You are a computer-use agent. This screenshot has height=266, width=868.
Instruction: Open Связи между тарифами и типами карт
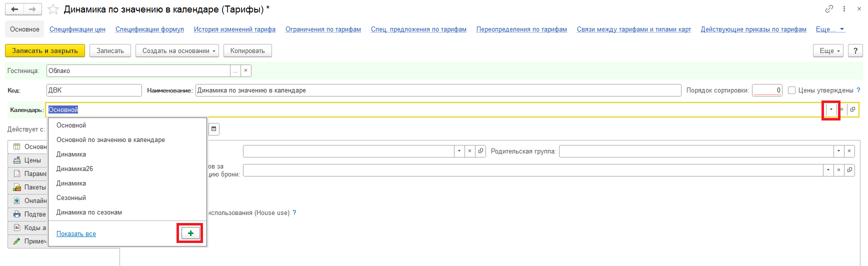point(634,29)
